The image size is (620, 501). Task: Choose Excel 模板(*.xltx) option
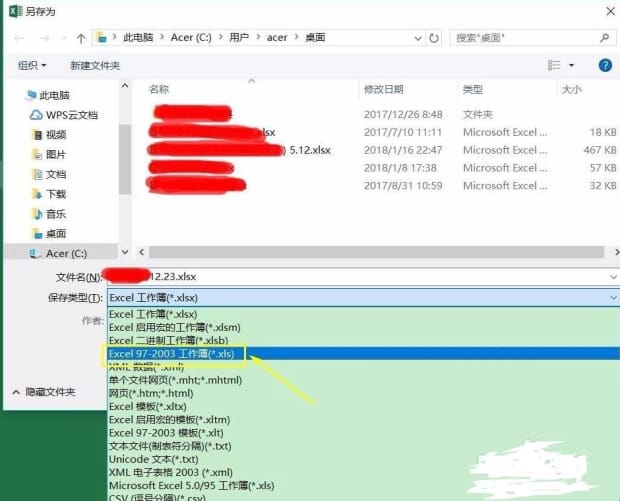363,406
